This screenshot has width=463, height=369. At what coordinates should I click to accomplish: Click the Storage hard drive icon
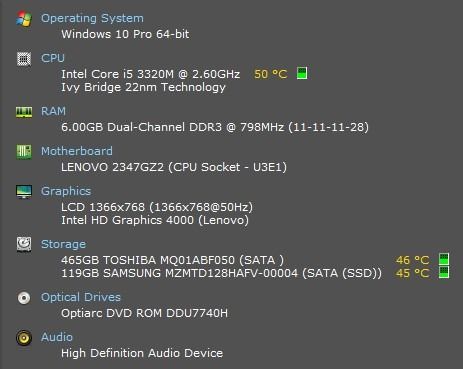(x=24, y=244)
